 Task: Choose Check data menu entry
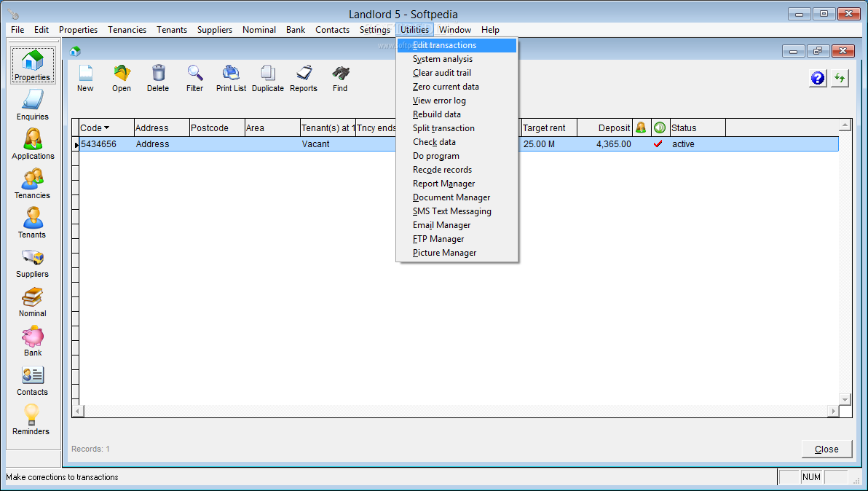457,142
